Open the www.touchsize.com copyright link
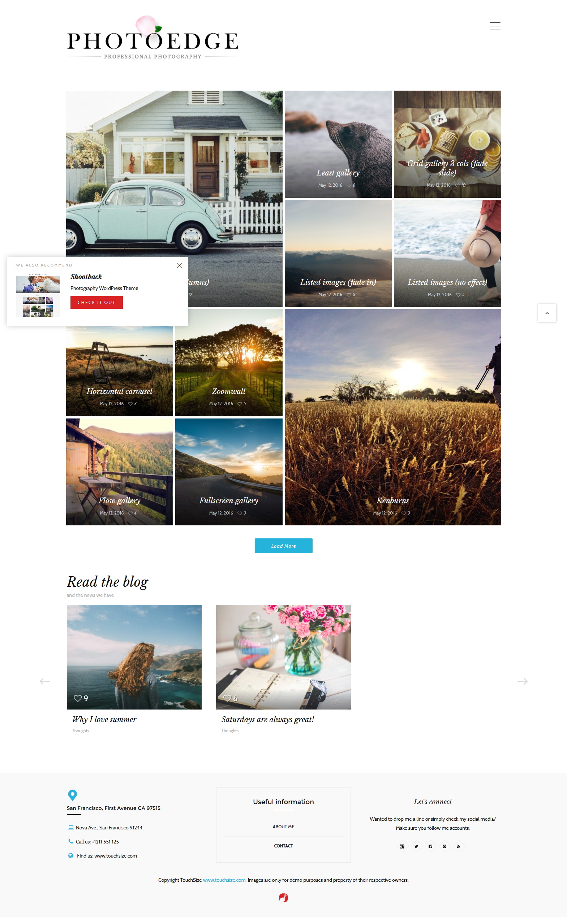567x924 pixels. [x=224, y=880]
